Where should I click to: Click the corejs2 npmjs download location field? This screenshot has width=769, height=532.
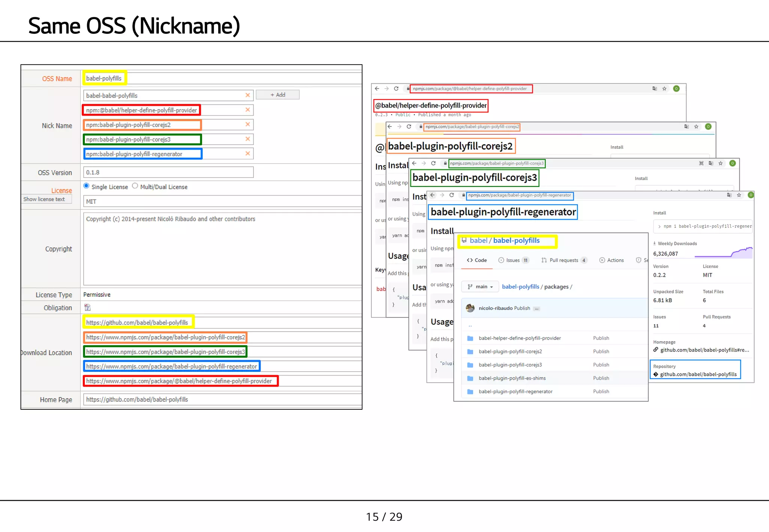coord(222,337)
